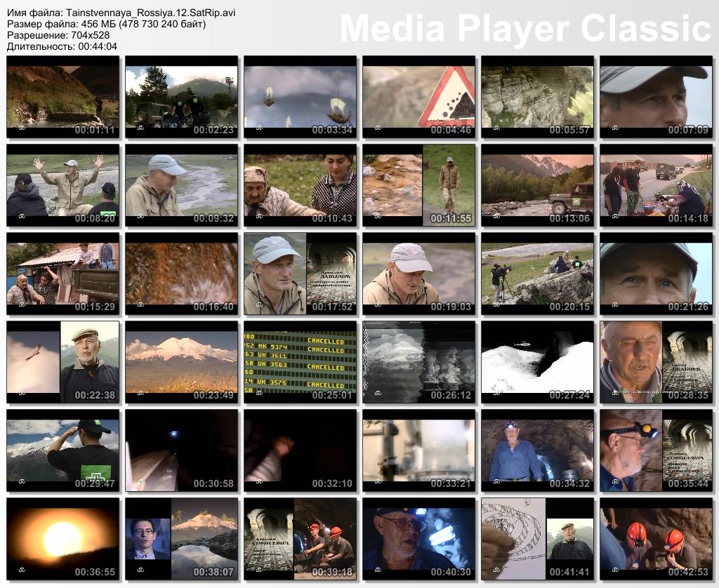Click the bright sun thumbnail at 00:36:55
Screen dimensions: 719x588
click(63, 539)
